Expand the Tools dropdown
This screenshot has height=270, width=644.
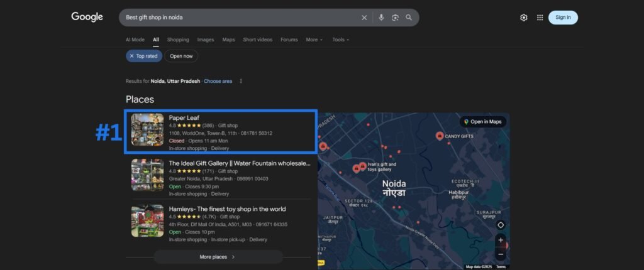(340, 40)
